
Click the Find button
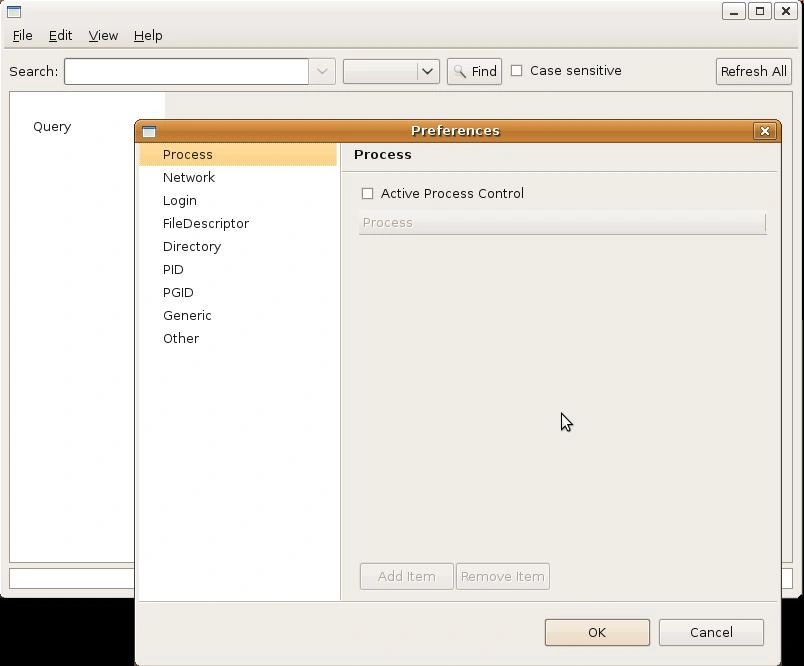474,71
